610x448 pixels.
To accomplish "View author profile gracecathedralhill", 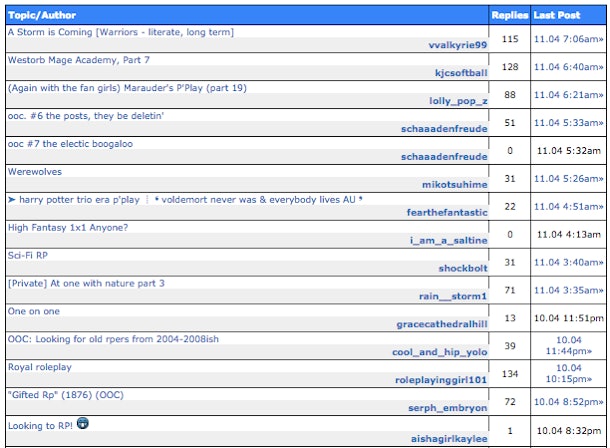I will (442, 324).
